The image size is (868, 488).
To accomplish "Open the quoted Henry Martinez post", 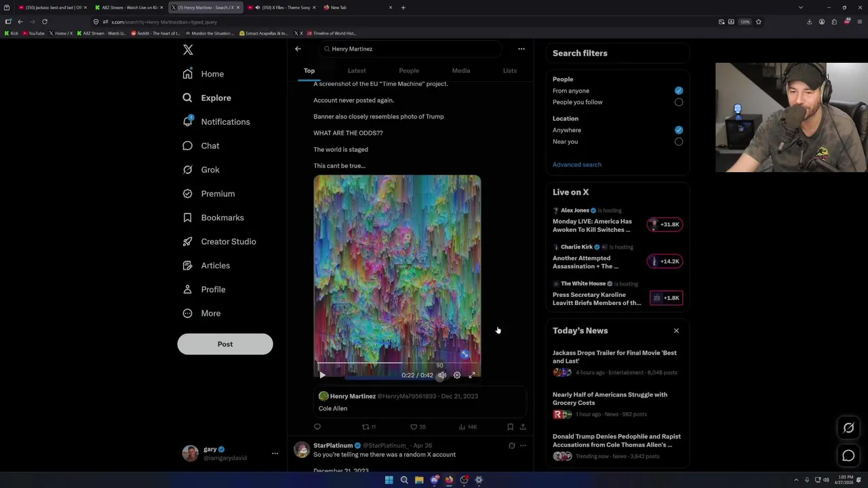I will click(420, 402).
